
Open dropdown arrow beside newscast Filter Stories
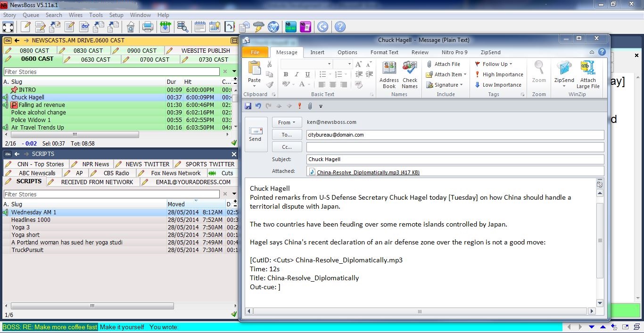click(x=234, y=72)
